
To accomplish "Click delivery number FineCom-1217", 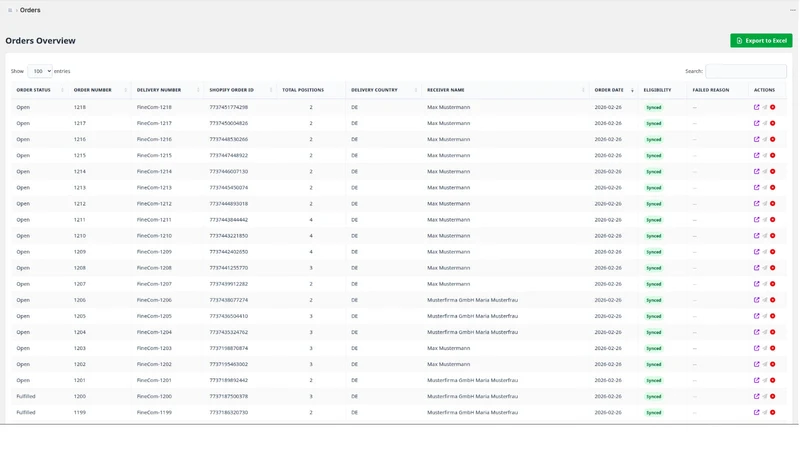I will click(x=154, y=123).
